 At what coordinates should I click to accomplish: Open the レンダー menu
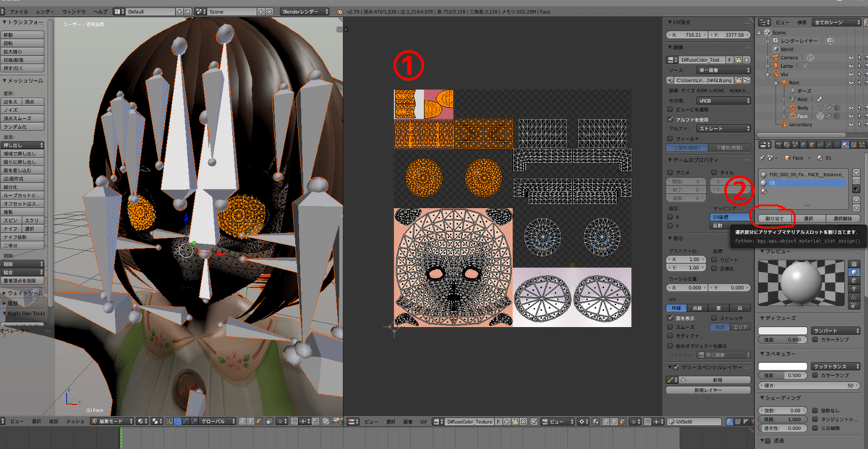click(x=45, y=12)
